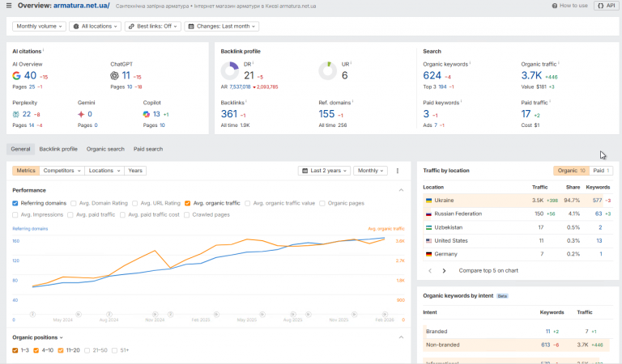The height and width of the screenshot is (364, 622).
Task: Switch to the Organic search tab
Action: click(x=105, y=149)
